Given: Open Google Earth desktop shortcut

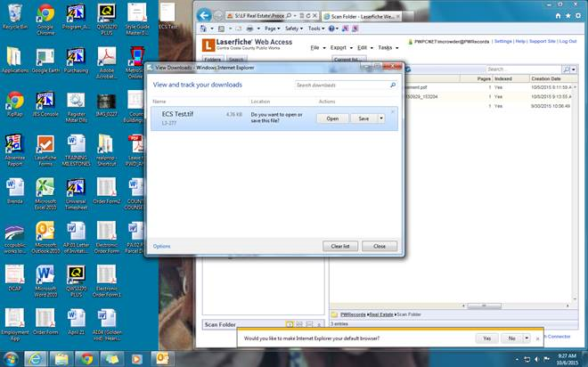Looking at the screenshot, I should coord(45,58).
